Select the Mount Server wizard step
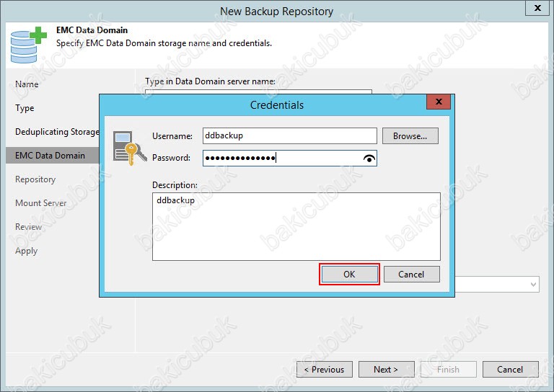 (x=40, y=203)
